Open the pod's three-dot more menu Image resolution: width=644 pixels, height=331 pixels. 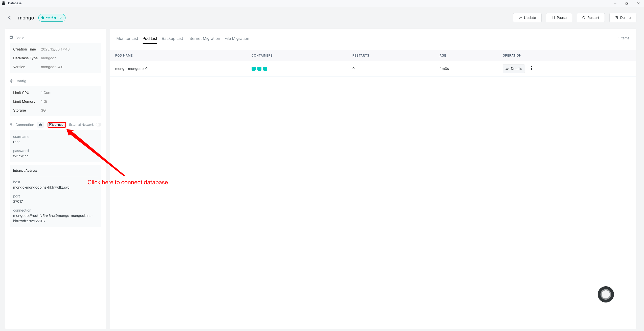click(x=531, y=68)
